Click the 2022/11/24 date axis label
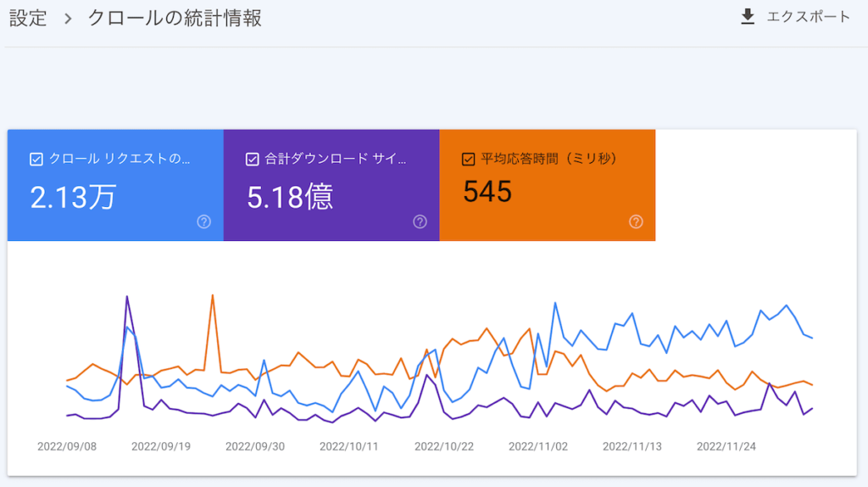The image size is (868, 487). point(726,447)
